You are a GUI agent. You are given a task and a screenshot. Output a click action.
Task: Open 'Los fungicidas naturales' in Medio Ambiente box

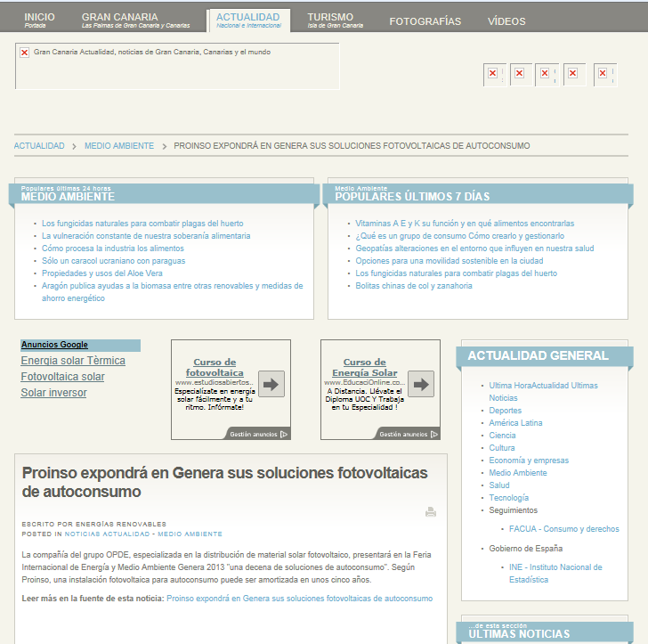[142, 224]
